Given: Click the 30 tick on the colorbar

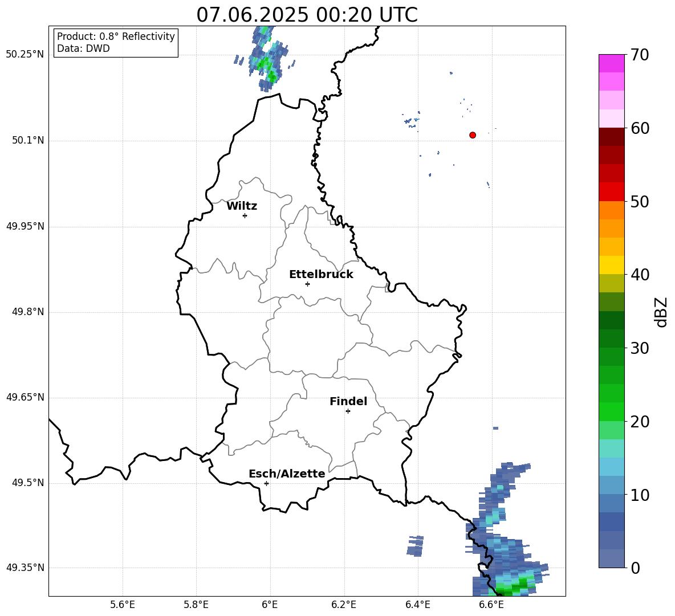Looking at the screenshot, I should click(x=640, y=348).
